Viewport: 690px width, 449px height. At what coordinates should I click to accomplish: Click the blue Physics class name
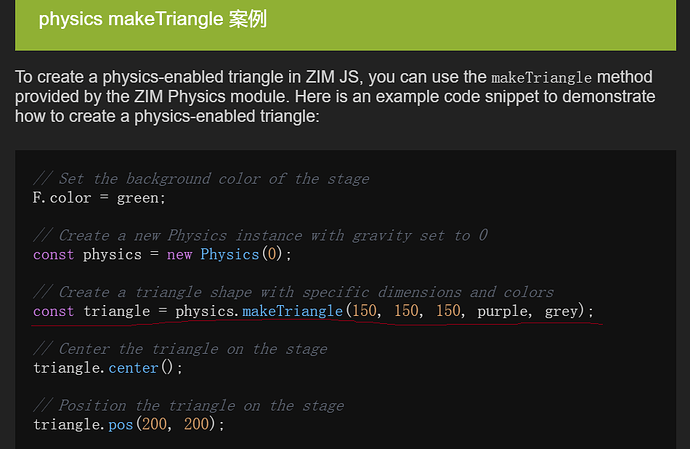point(230,254)
